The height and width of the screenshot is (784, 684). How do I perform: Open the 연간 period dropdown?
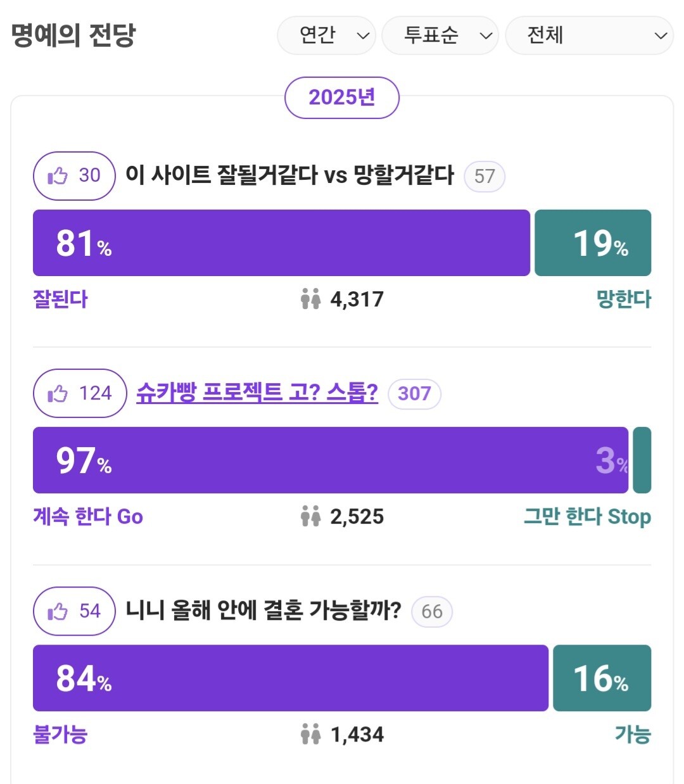[x=326, y=35]
